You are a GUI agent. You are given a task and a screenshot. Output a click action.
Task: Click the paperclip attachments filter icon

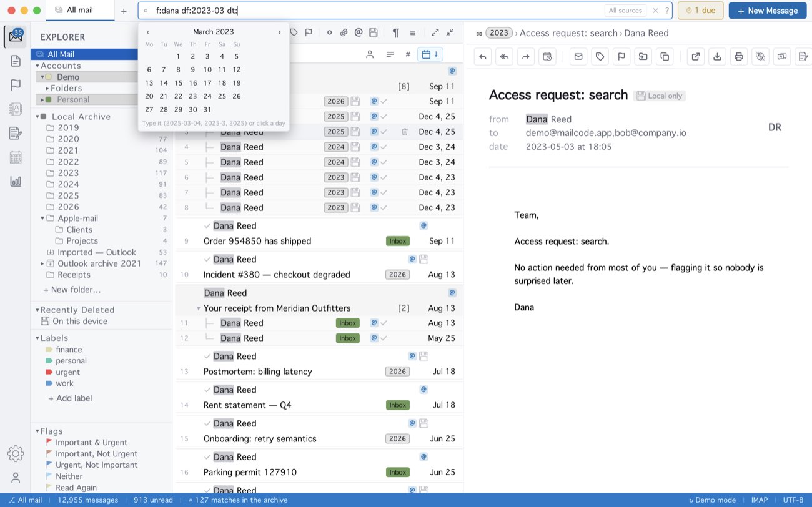coord(344,32)
